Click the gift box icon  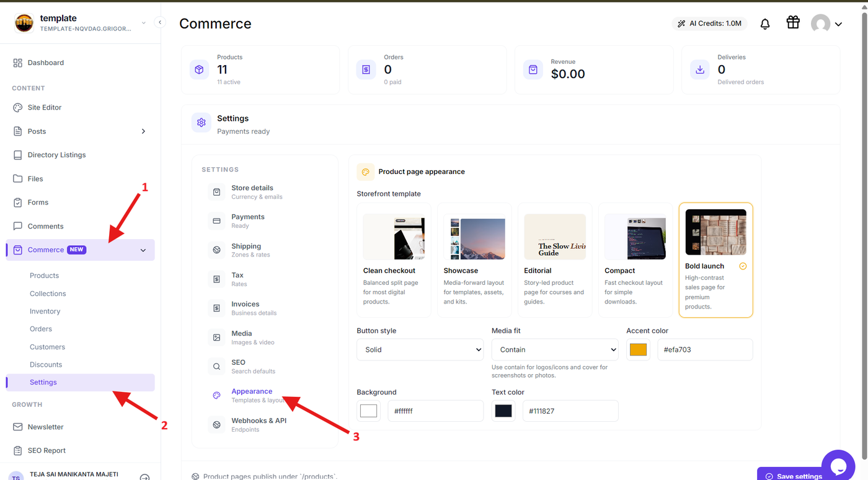click(x=793, y=23)
